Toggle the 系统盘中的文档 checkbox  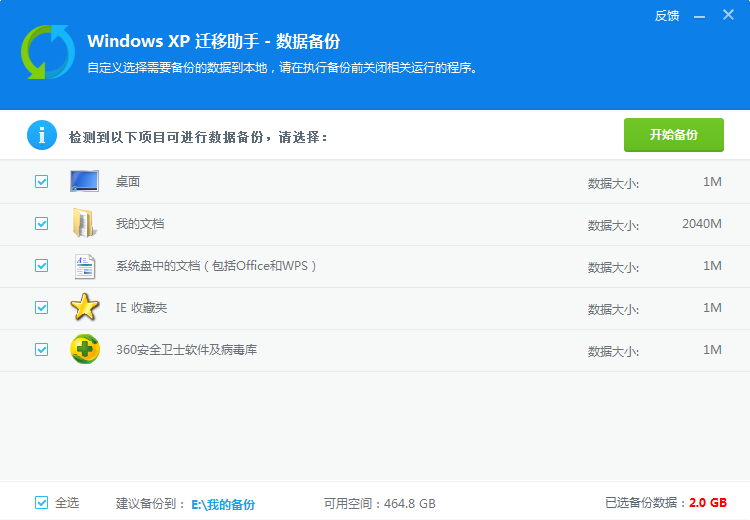click(42, 266)
